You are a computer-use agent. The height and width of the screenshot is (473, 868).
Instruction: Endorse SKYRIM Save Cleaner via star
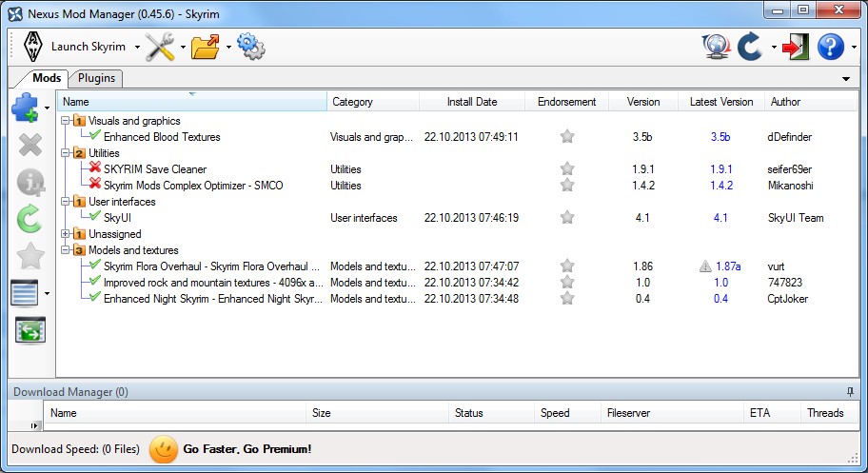(x=567, y=168)
